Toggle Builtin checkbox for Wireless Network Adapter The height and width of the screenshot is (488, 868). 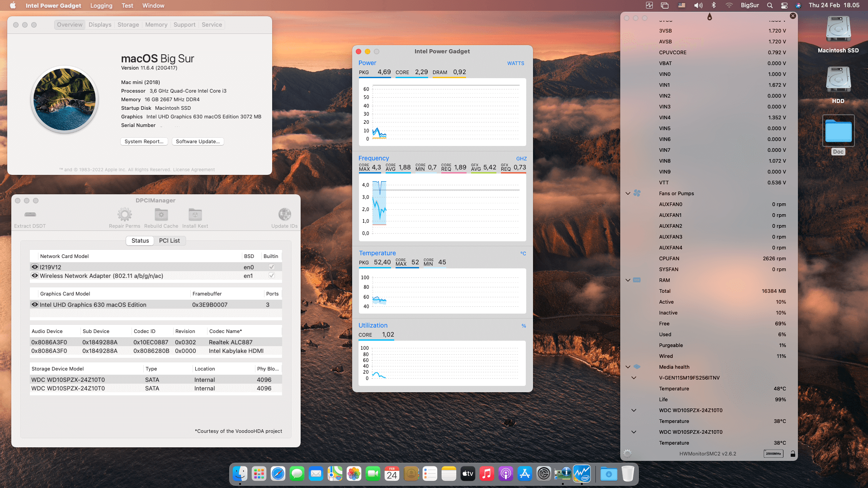pos(272,275)
